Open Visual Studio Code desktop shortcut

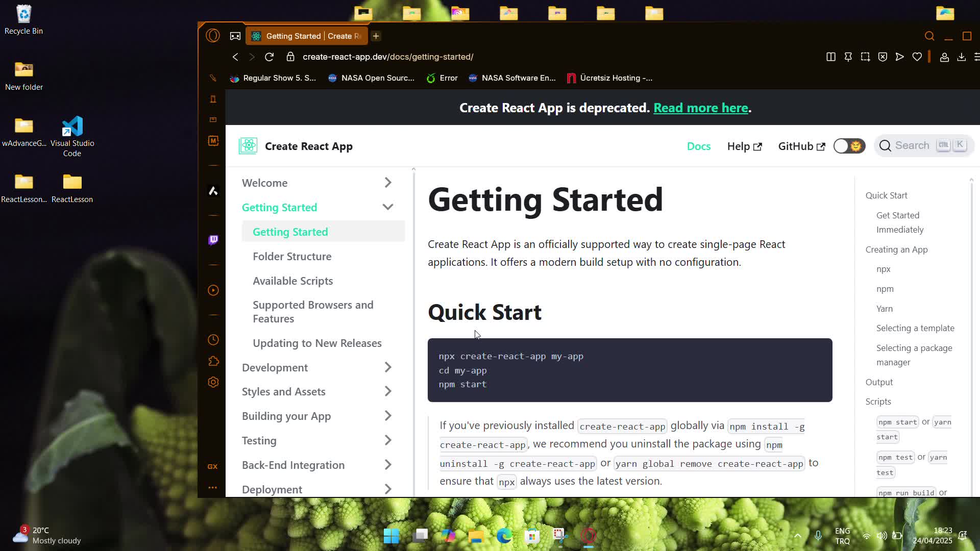72,137
